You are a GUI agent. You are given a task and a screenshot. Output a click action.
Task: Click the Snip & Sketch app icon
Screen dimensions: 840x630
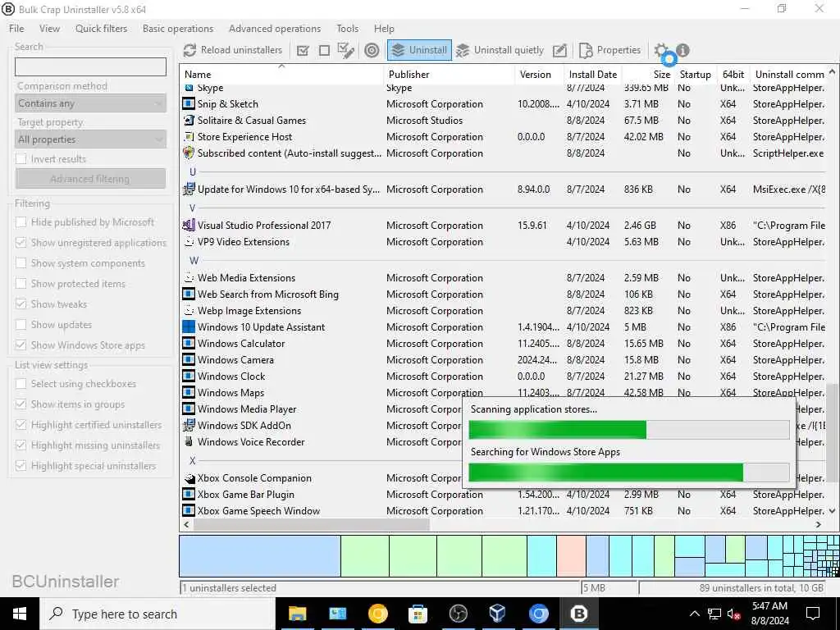pyautogui.click(x=189, y=104)
